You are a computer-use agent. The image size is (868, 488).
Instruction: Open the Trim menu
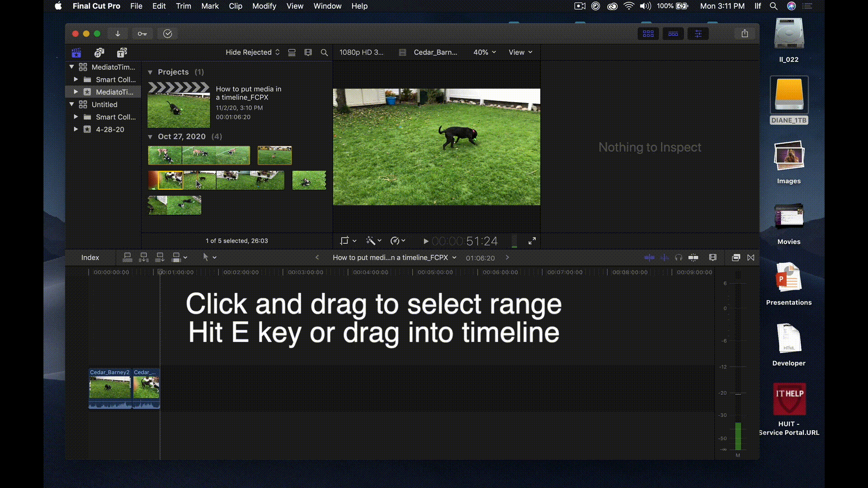coord(184,6)
